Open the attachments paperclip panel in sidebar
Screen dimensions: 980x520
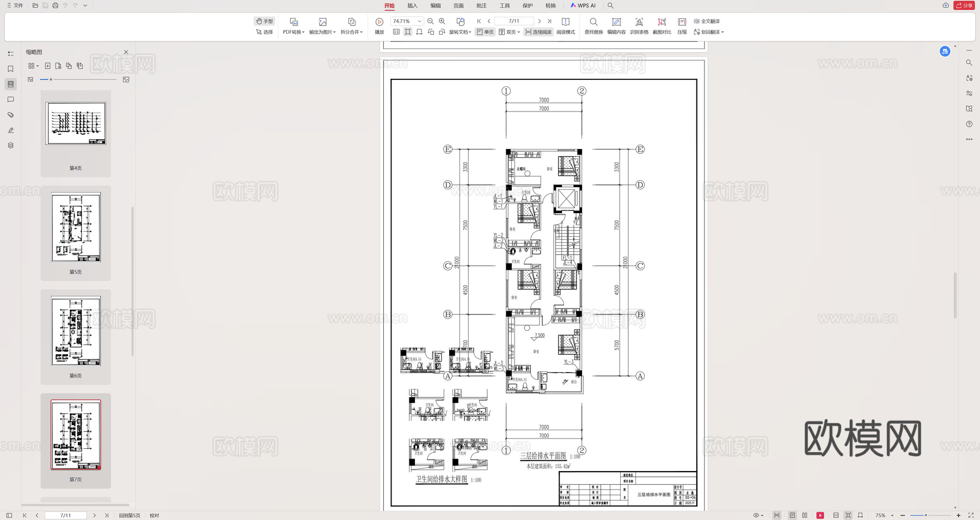click(10, 115)
